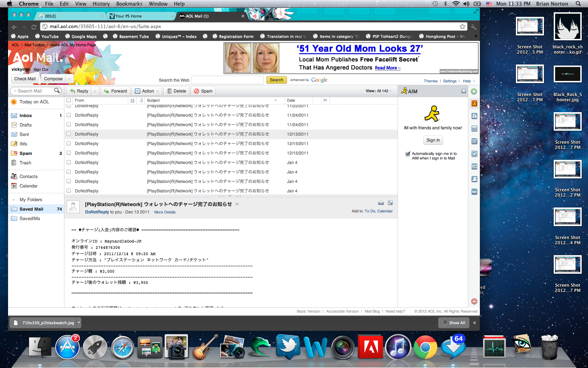588x368 pixels.
Task: Sort by attachment column header icon
Action: pos(141,100)
